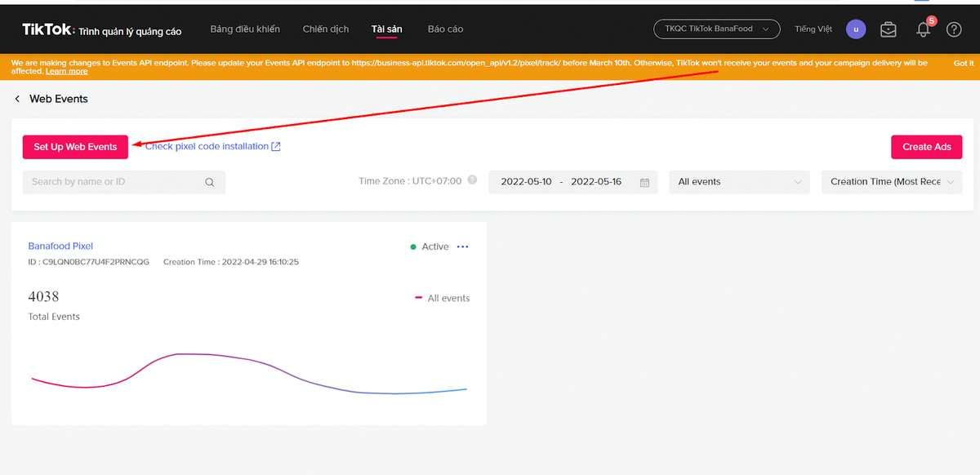Open the Tiếng Việt language selector
980x475 pixels.
813,29
